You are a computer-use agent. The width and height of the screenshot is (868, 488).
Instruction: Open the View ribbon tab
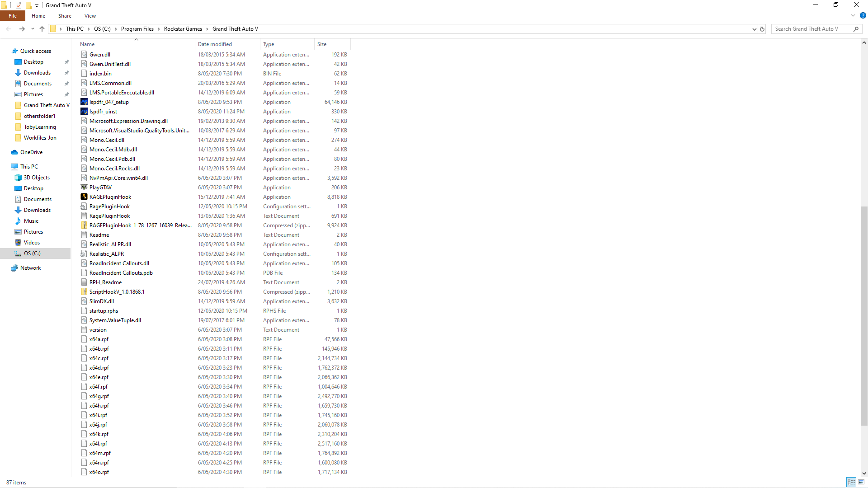click(90, 16)
